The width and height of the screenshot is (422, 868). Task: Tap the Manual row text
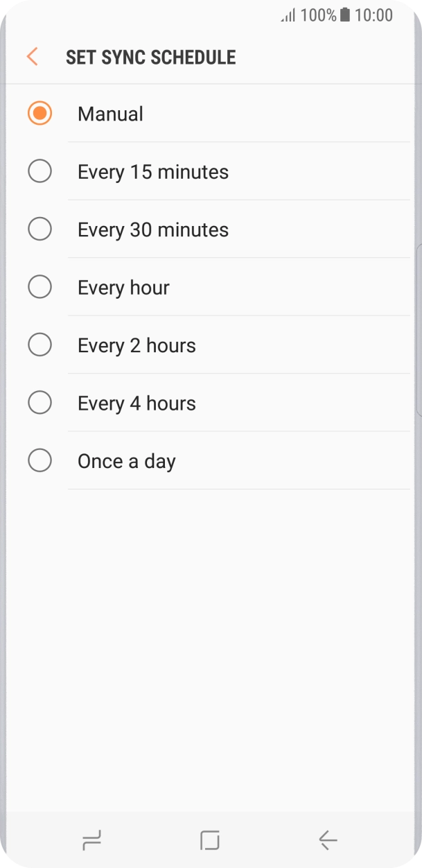pos(110,113)
